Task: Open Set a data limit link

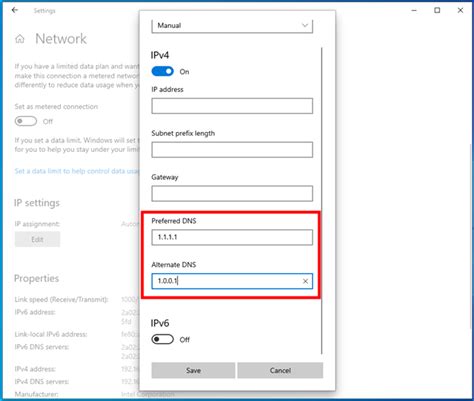Action: click(x=77, y=171)
